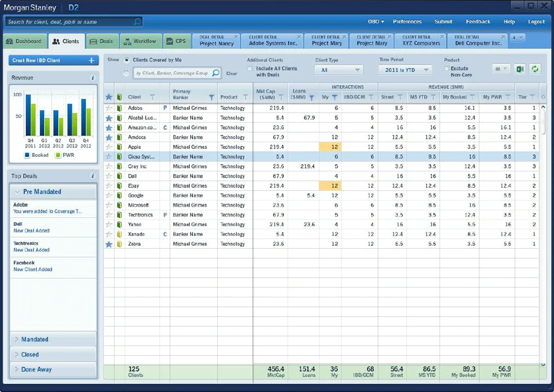554x392 pixels.
Task: Filter the Mkt Cap column
Action: coord(281,97)
